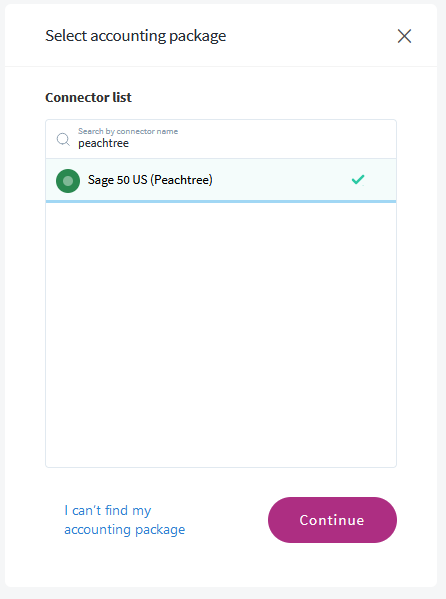
Task: Click the Select accounting package title text
Action: tap(136, 36)
